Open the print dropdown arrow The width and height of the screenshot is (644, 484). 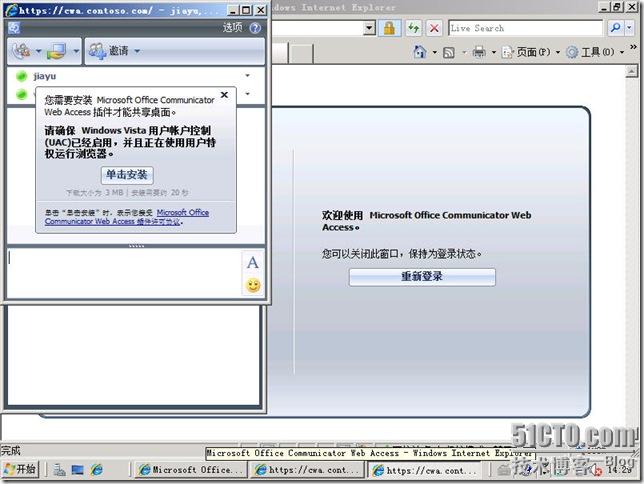click(494, 52)
